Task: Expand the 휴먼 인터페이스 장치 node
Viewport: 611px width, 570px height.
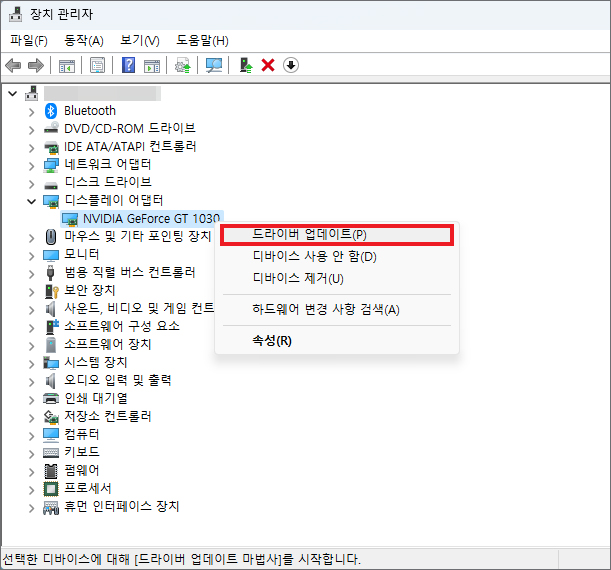Action: 32,508
